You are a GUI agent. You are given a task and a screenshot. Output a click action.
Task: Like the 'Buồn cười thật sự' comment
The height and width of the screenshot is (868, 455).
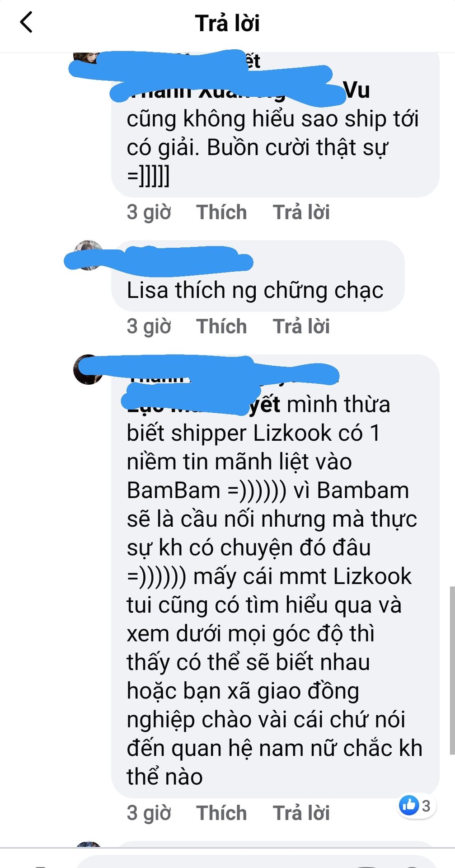(x=221, y=212)
